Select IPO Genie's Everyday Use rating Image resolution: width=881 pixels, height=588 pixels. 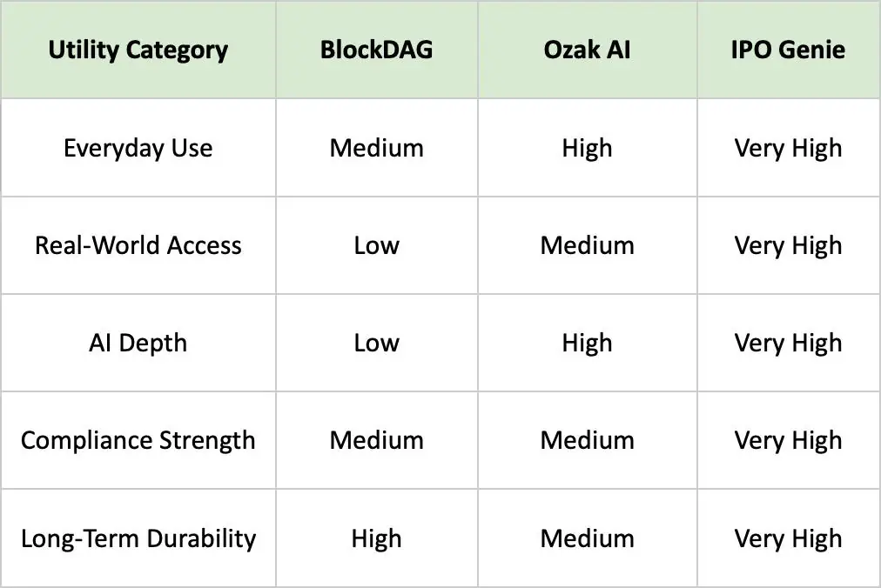(788, 148)
